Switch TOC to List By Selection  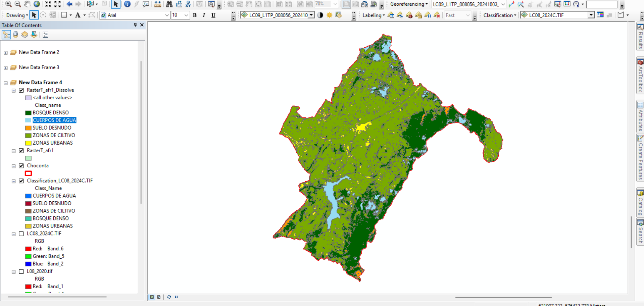point(34,35)
